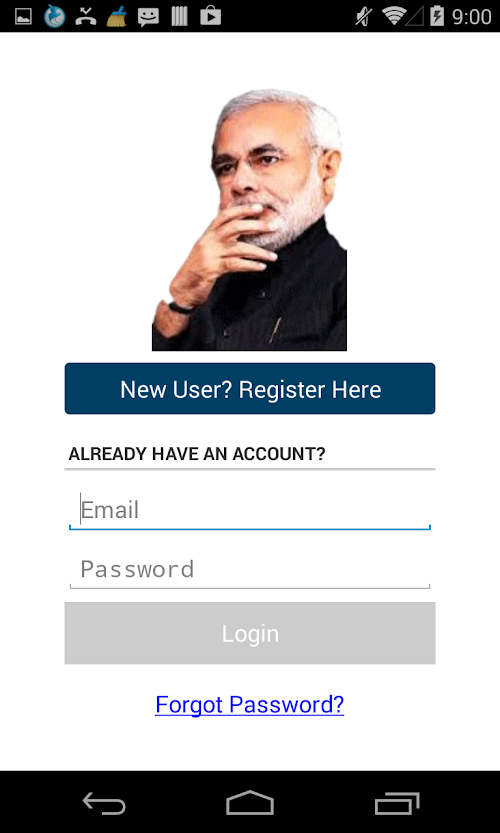Image resolution: width=500 pixels, height=833 pixels.
Task: Tap the message bubble notification icon
Action: pos(148,17)
